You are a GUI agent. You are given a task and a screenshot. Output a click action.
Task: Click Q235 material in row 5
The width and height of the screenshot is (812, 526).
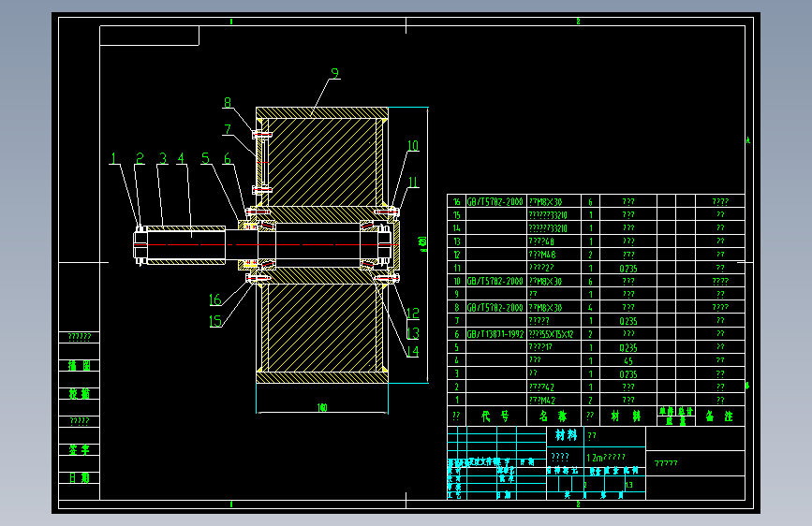click(x=628, y=347)
